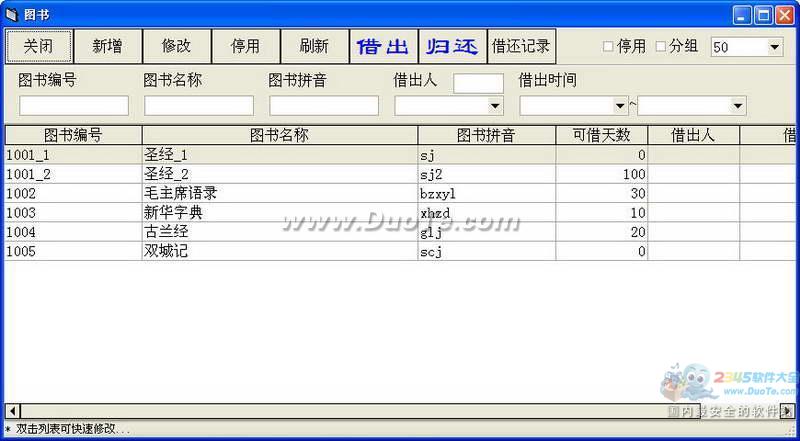Viewport: 800px width, 441px height.
Task: Click the horizontal scrollbar left arrow
Action: click(13, 411)
